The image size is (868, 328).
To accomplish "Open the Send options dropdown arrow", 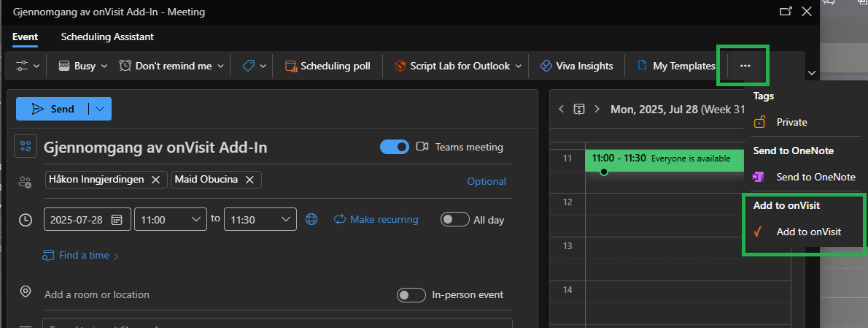I will pyautogui.click(x=100, y=109).
